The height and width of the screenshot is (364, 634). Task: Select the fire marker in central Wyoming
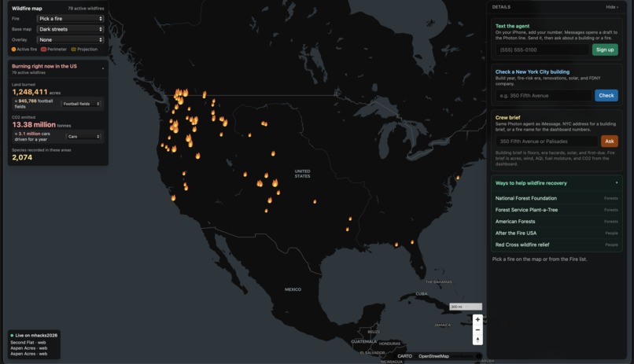[273, 153]
